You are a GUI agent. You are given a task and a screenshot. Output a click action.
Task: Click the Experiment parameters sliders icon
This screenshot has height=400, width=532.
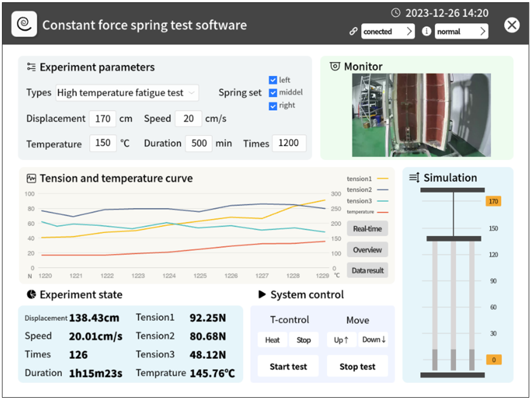tap(31, 67)
